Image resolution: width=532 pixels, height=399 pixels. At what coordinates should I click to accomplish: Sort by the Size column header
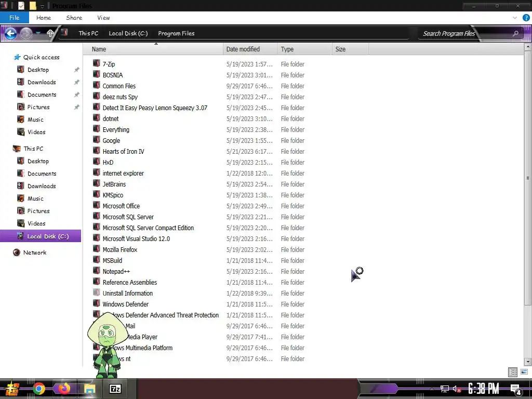pos(351,49)
